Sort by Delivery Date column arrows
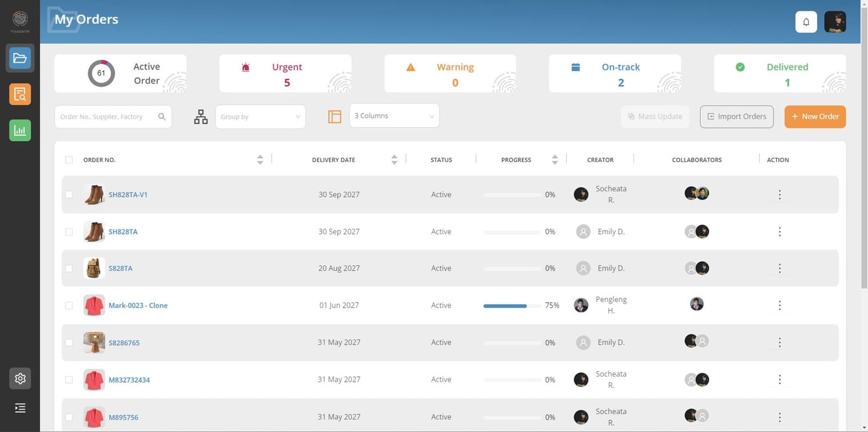The image size is (868, 432). click(394, 160)
